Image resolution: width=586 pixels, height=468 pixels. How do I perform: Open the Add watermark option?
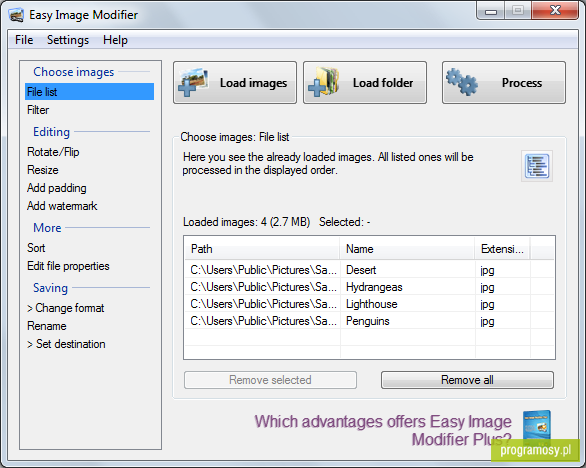(62, 206)
